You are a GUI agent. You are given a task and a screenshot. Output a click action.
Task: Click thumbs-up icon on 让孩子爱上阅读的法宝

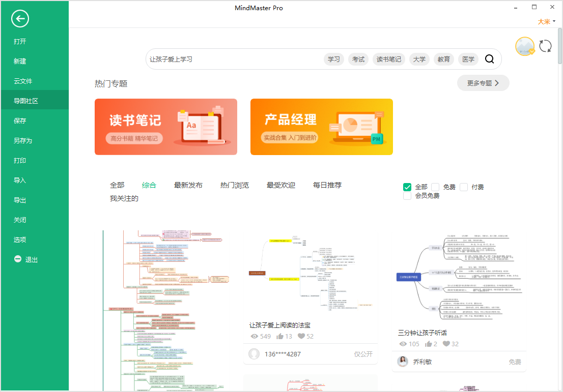click(280, 336)
